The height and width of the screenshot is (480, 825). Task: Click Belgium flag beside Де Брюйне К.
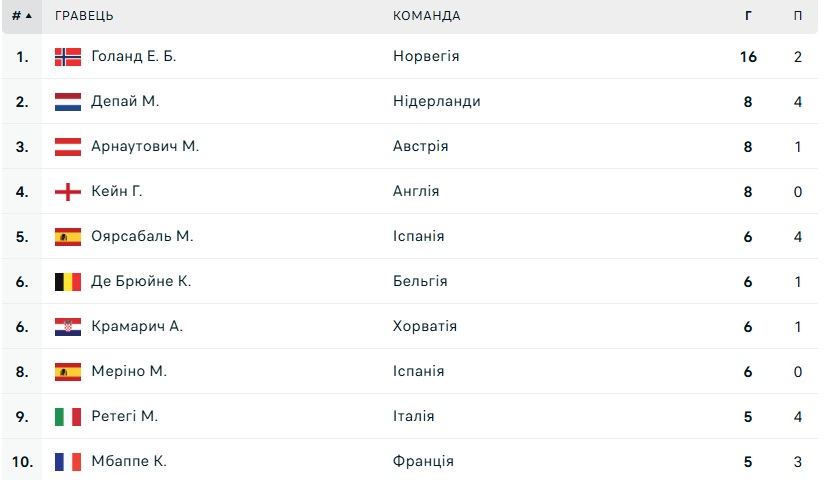[x=67, y=282]
